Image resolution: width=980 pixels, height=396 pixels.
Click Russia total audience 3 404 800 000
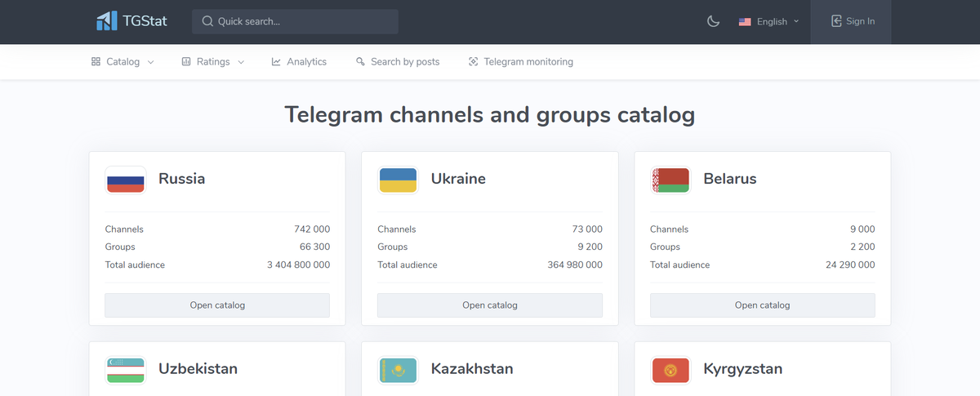[x=299, y=265]
